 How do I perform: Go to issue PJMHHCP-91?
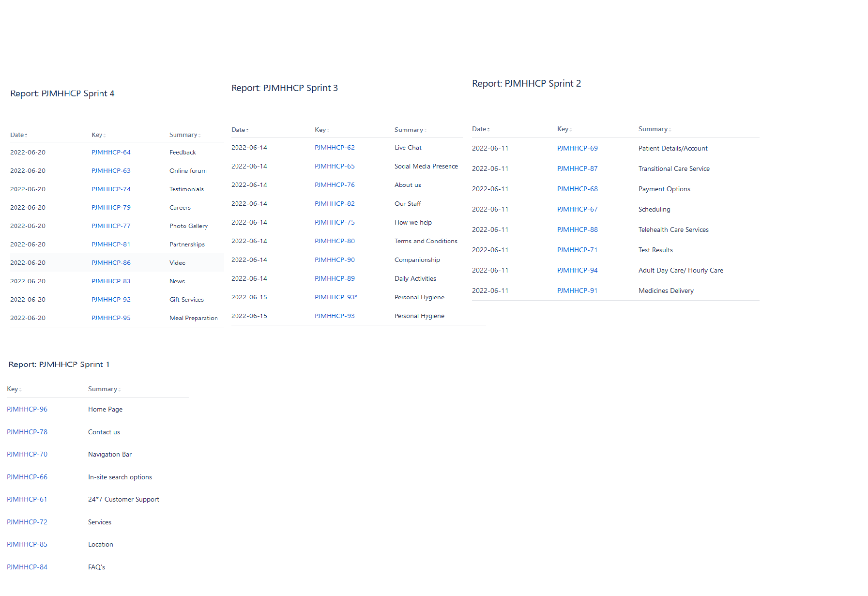[578, 291]
